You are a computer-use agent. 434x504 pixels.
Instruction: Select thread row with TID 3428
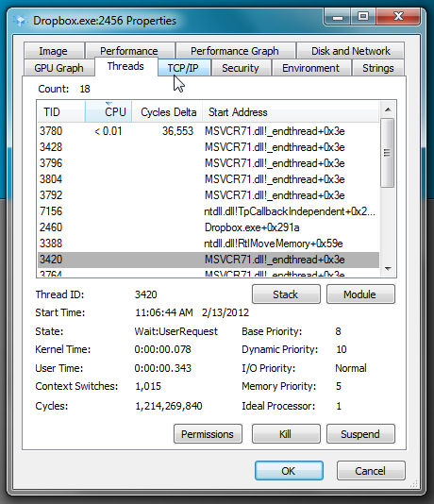pyautogui.click(x=209, y=147)
